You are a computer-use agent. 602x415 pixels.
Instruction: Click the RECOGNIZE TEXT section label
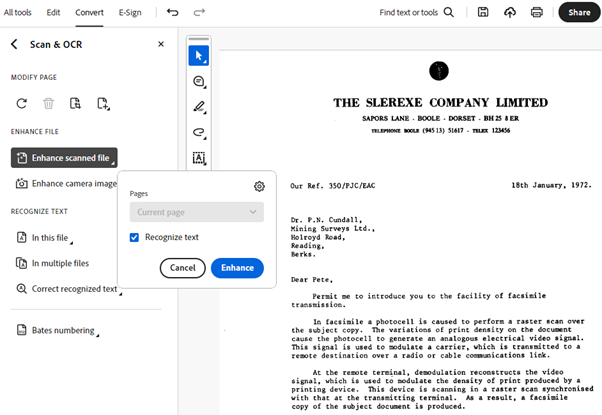(39, 212)
